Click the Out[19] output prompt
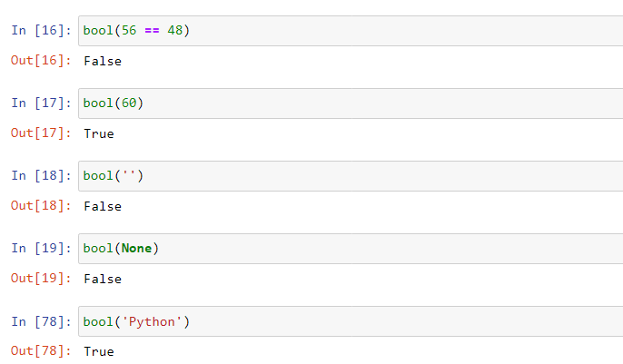The image size is (623, 364). pos(41,279)
